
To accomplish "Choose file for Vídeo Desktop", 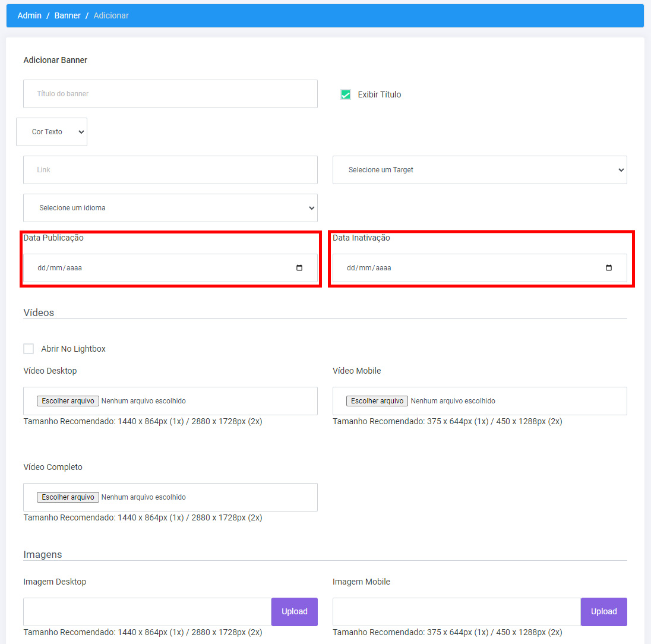I will (x=68, y=400).
